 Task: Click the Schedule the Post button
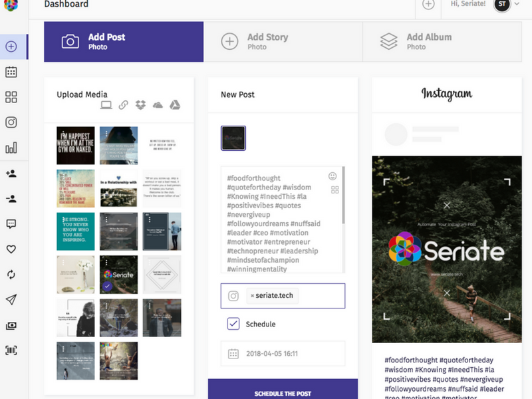283,389
